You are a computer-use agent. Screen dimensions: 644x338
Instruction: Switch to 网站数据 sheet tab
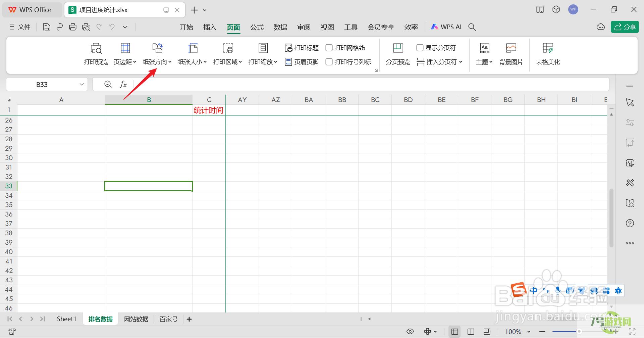tap(136, 319)
